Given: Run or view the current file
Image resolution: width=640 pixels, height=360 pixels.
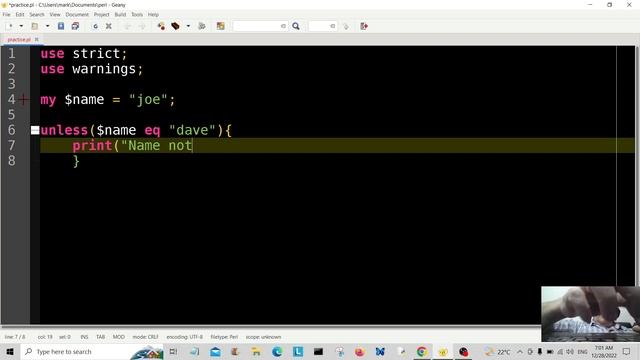Looking at the screenshot, I should pyautogui.click(x=202, y=26).
